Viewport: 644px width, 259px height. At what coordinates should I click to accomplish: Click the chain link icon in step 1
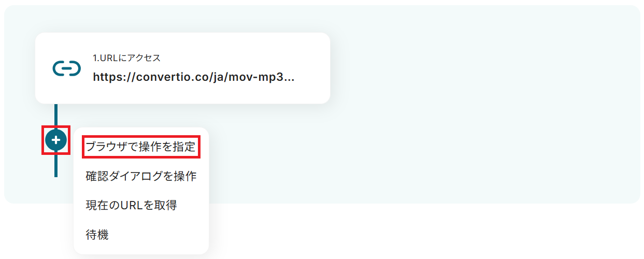(x=67, y=68)
